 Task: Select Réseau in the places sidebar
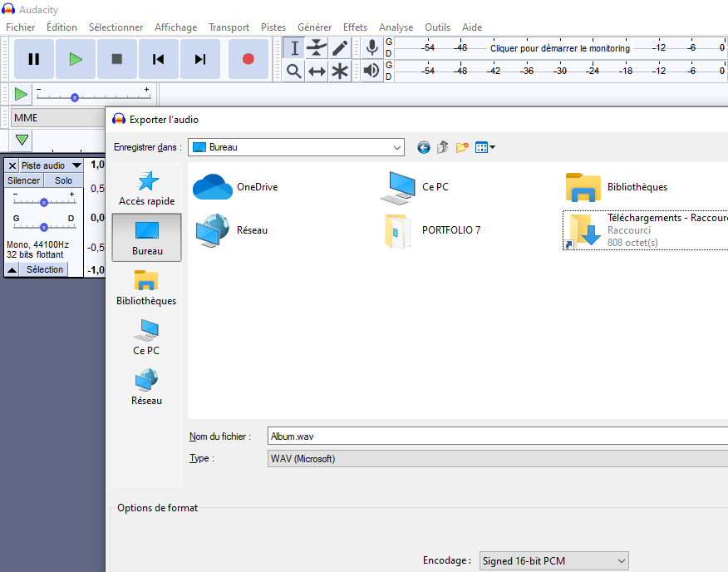coord(147,387)
